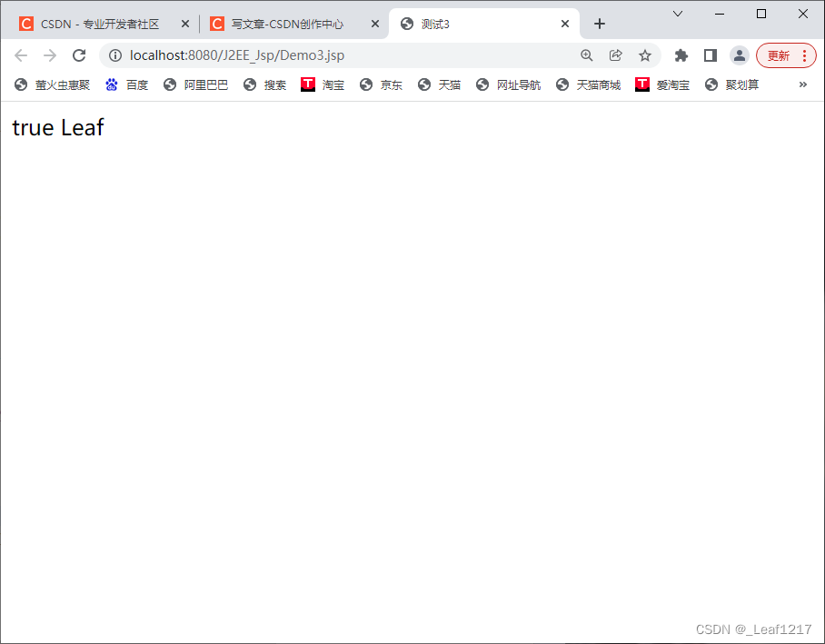Viewport: 825px width, 644px height.
Task: Open 京东 bookmark
Action: (x=381, y=84)
